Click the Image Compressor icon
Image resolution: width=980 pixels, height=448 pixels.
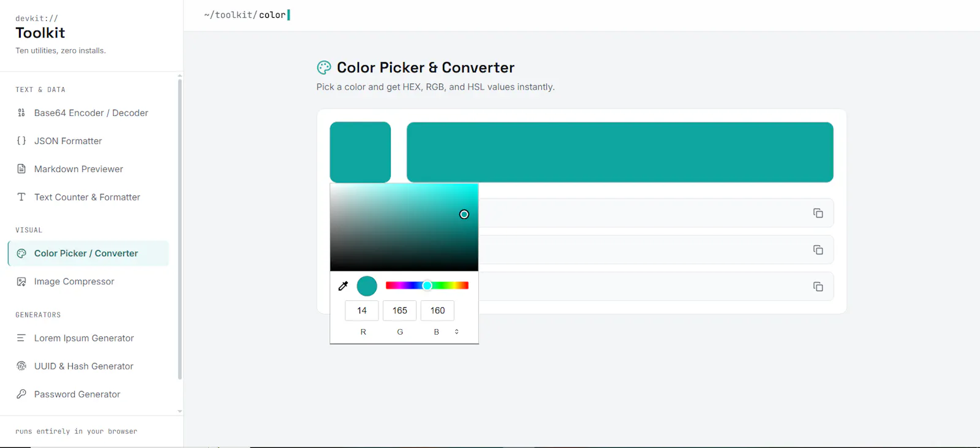21,282
